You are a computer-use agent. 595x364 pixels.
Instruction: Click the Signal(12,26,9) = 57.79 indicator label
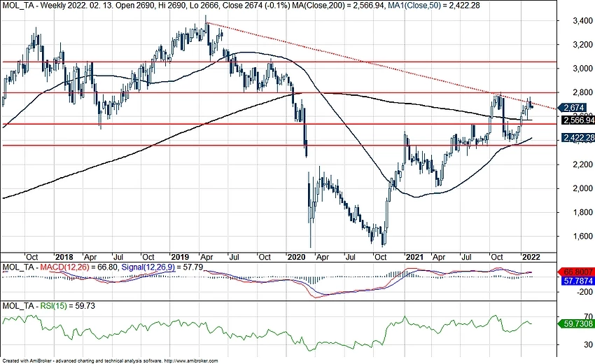162,267
